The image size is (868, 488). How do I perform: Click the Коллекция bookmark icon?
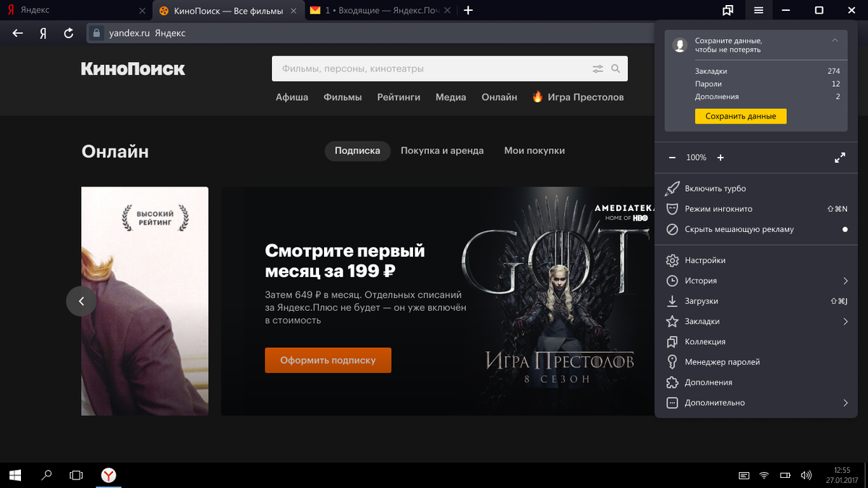672,341
